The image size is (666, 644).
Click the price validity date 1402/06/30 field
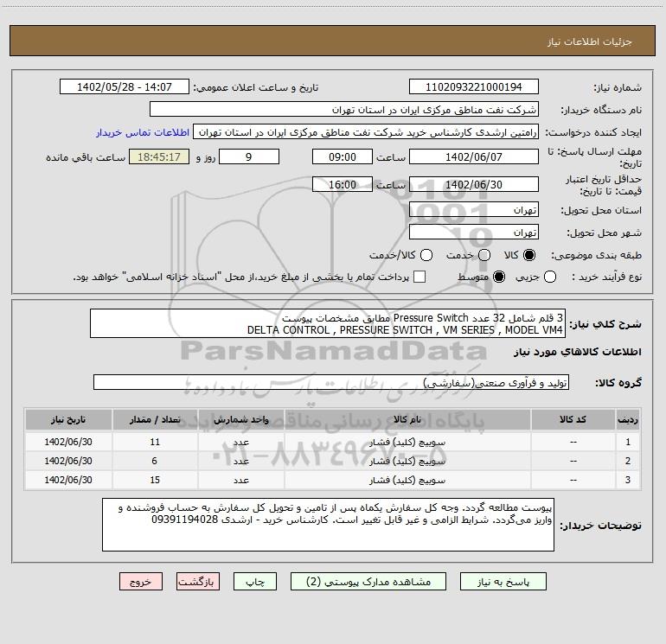(474, 184)
